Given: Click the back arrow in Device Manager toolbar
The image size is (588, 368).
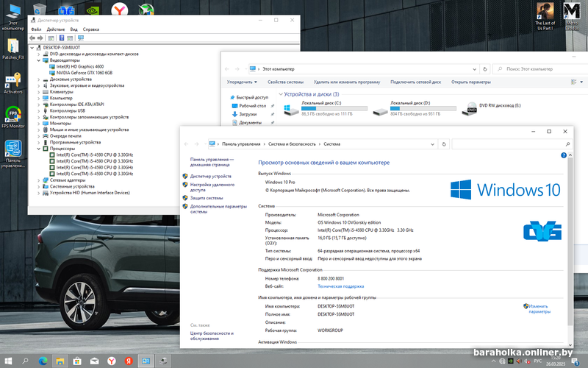Looking at the screenshot, I should pos(32,38).
